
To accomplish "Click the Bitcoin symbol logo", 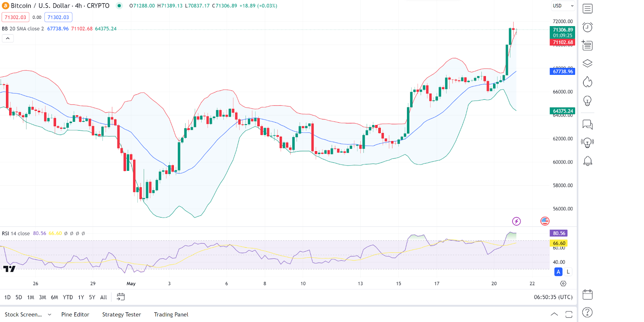I will [5, 6].
